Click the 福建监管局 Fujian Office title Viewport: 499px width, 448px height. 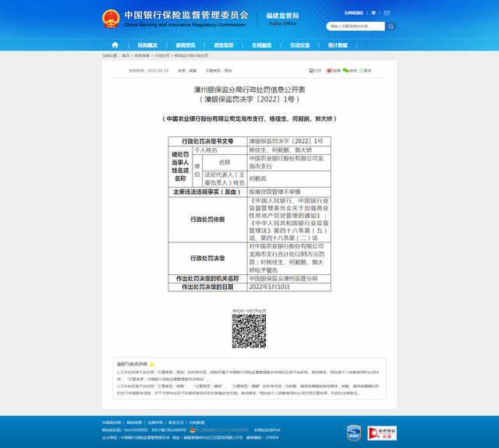pyautogui.click(x=282, y=19)
